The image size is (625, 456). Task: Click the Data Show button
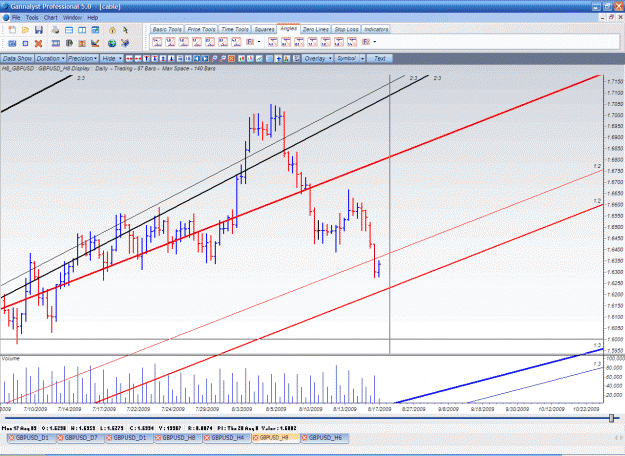click(x=17, y=59)
